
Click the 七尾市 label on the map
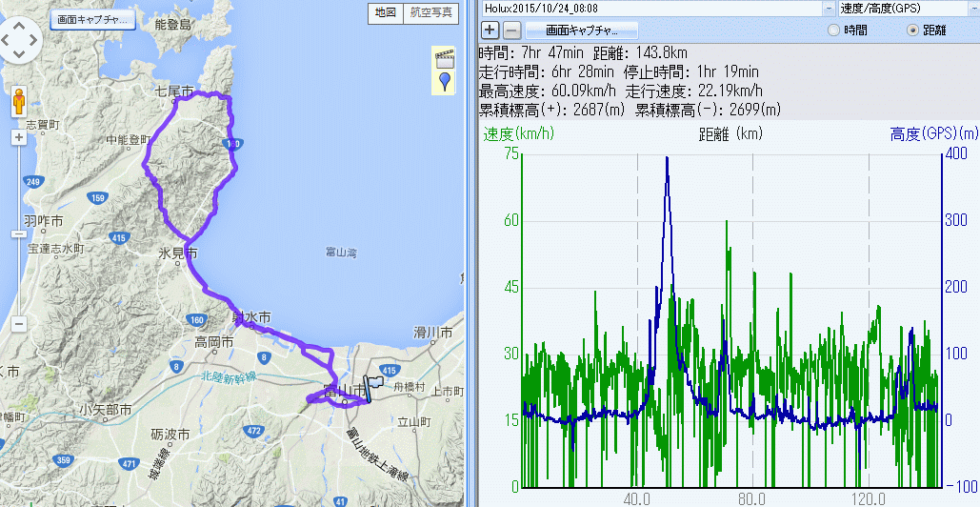pyautogui.click(x=175, y=91)
